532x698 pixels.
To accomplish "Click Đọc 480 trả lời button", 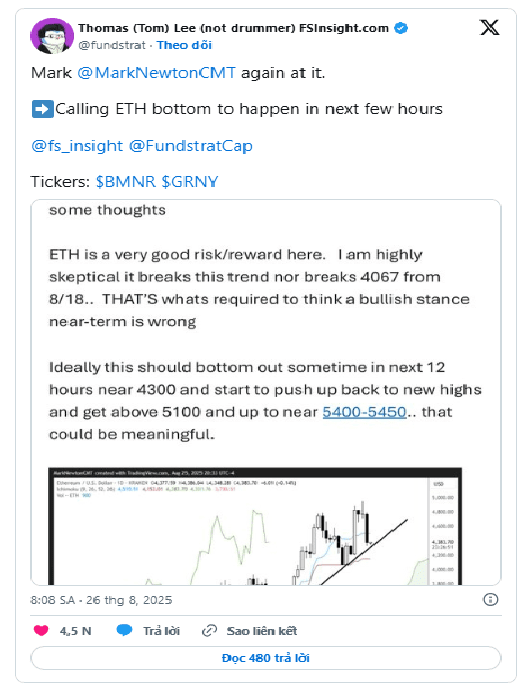I will [266, 658].
